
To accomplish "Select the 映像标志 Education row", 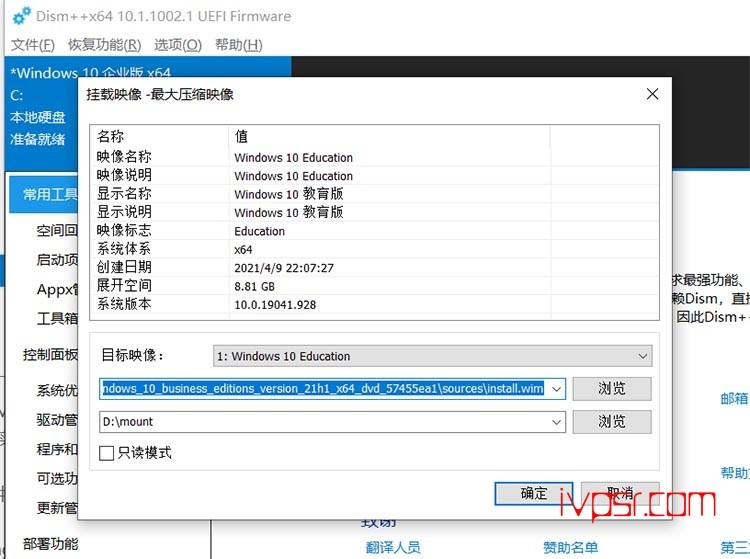I will (374, 231).
